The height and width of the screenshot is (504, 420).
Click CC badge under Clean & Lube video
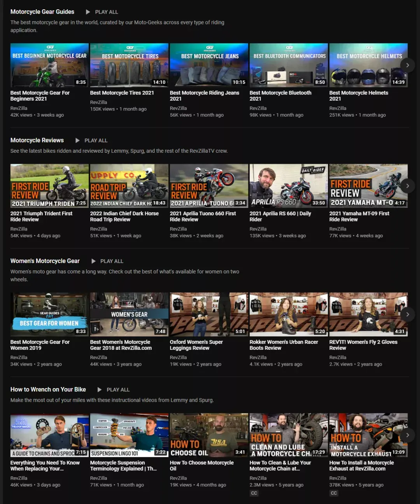[254, 493]
